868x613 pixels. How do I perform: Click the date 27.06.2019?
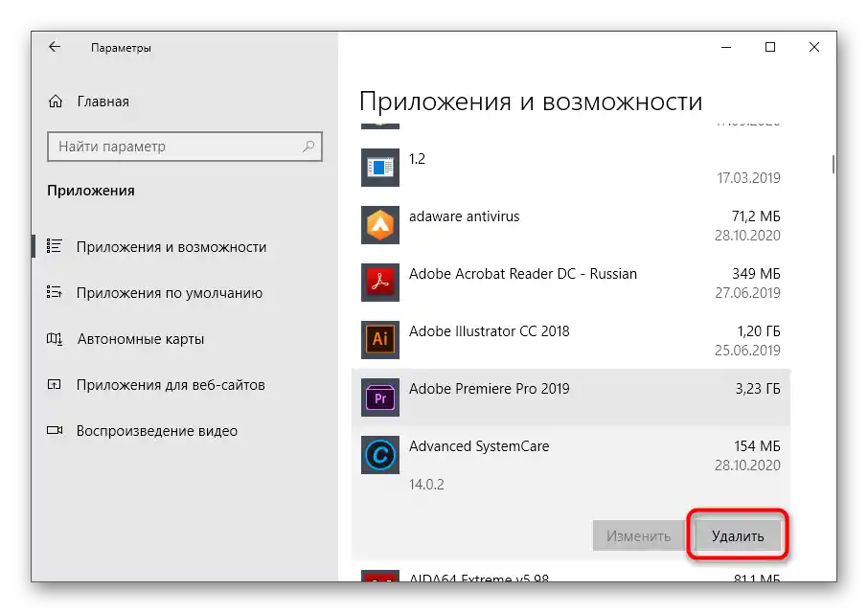pos(748,293)
